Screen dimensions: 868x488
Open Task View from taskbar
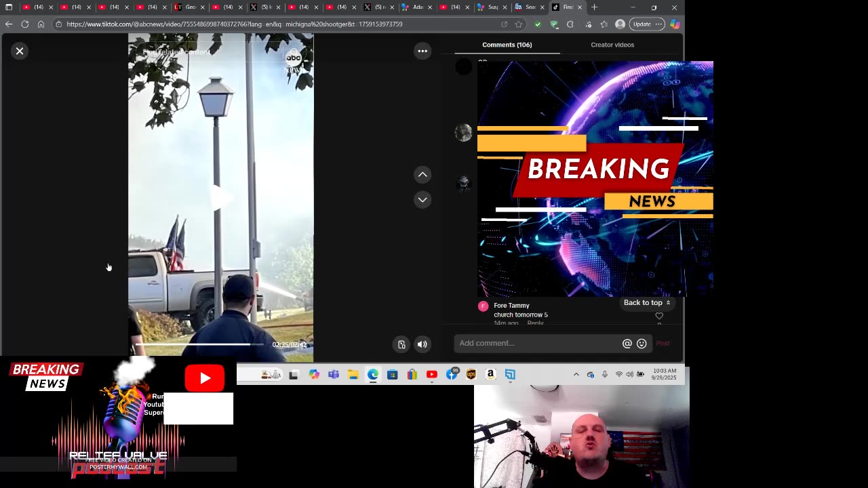294,375
